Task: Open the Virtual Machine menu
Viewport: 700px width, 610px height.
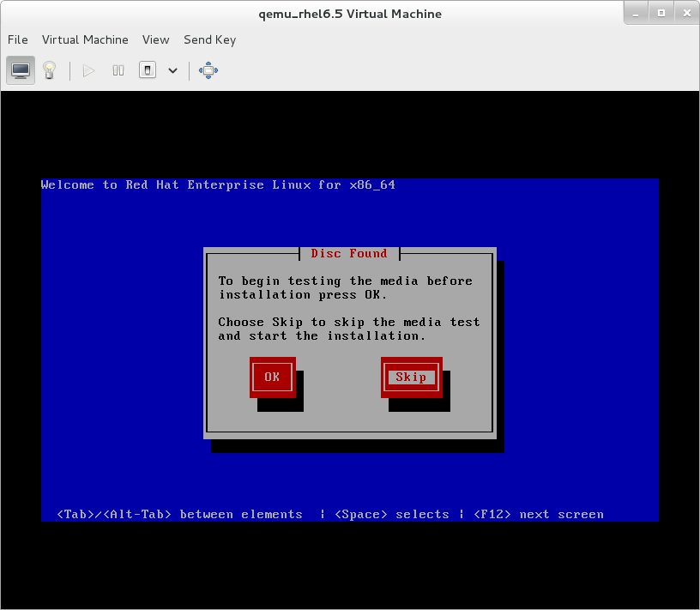Action: pyautogui.click(x=85, y=39)
